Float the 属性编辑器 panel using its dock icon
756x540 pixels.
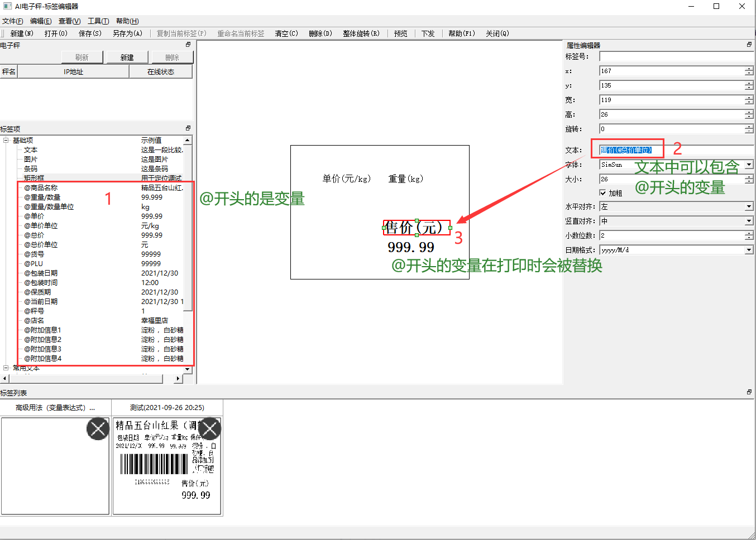click(749, 45)
